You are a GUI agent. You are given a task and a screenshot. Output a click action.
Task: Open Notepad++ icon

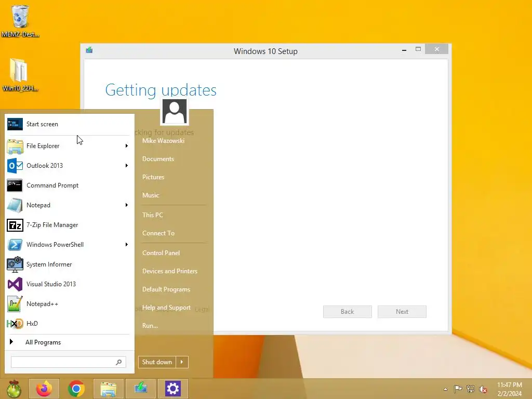(15, 304)
